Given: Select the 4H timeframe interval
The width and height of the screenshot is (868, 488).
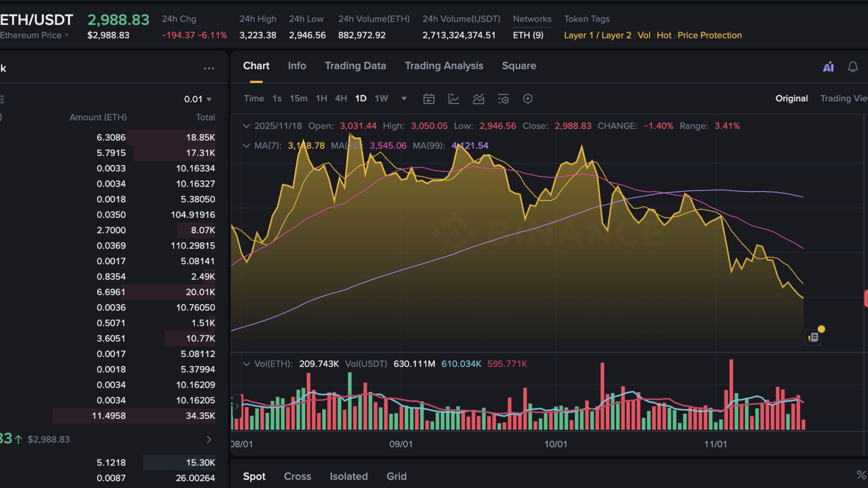Looking at the screenshot, I should click(341, 99).
